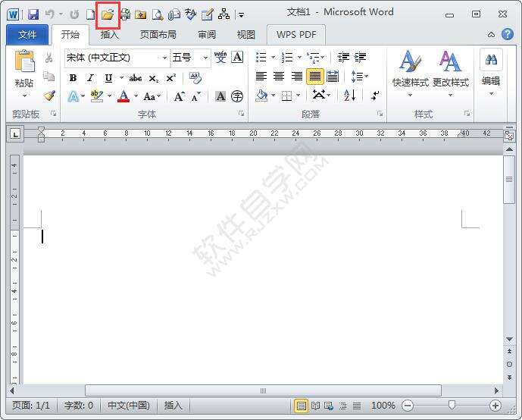522x420 pixels.
Task: Click Word Help question mark button
Action: 507,34
